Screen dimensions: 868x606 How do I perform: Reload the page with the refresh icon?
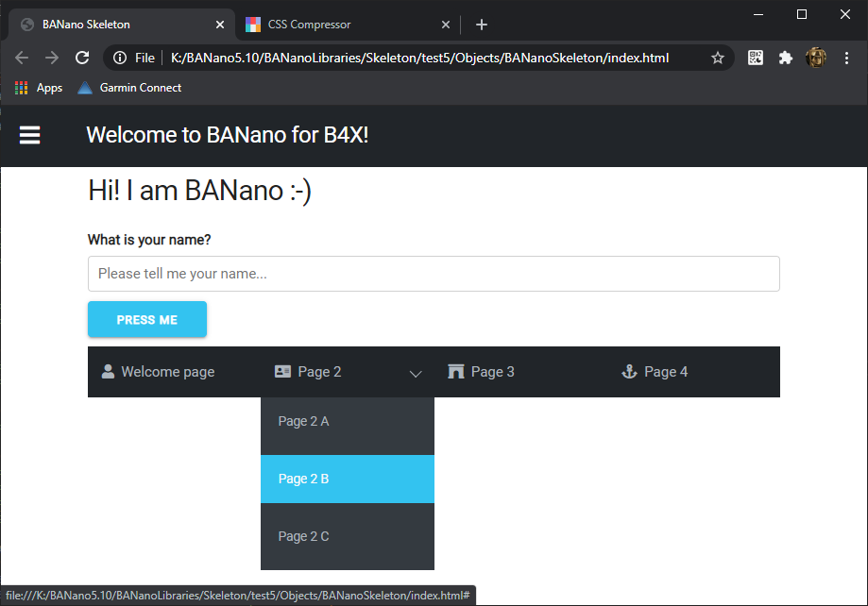82,58
